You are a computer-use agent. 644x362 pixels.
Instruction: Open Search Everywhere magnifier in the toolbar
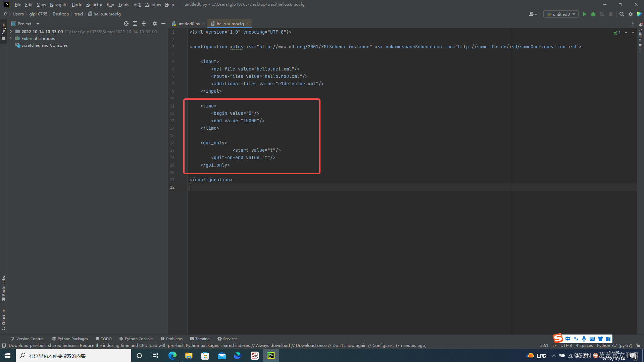tap(622, 14)
